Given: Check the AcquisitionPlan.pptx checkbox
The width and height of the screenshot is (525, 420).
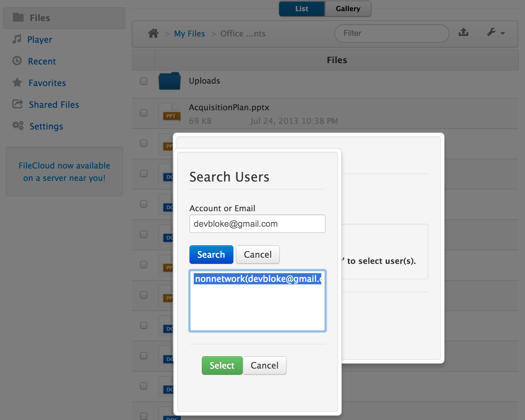Looking at the screenshot, I should click(x=144, y=113).
